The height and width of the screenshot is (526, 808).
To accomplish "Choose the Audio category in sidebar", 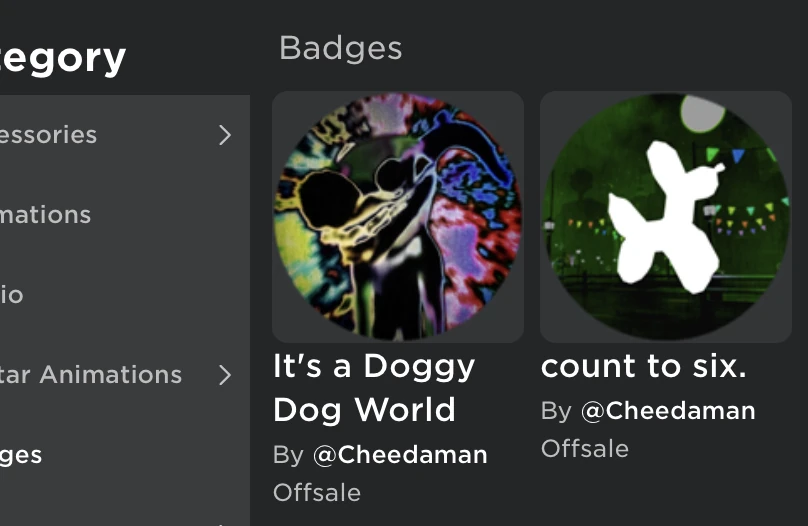I will [12, 295].
